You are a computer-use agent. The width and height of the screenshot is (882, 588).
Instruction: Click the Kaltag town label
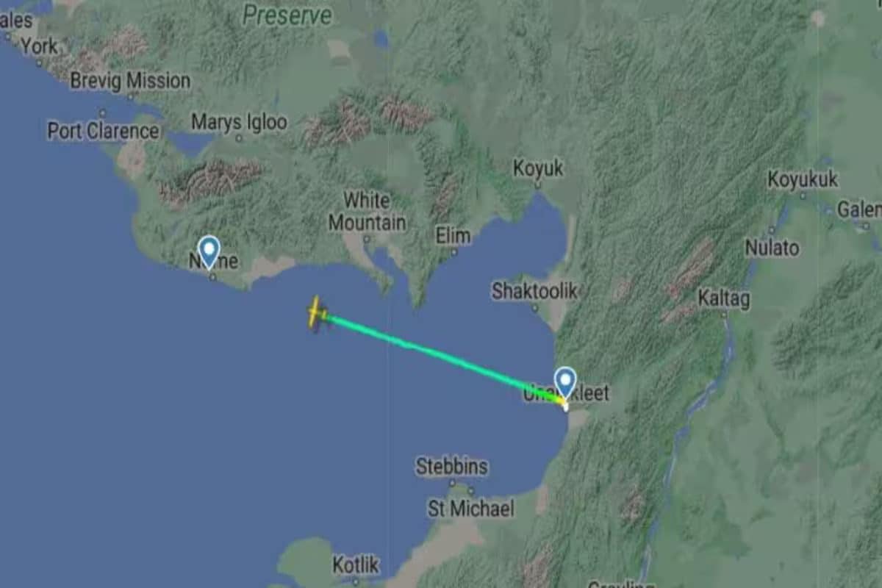724,298
